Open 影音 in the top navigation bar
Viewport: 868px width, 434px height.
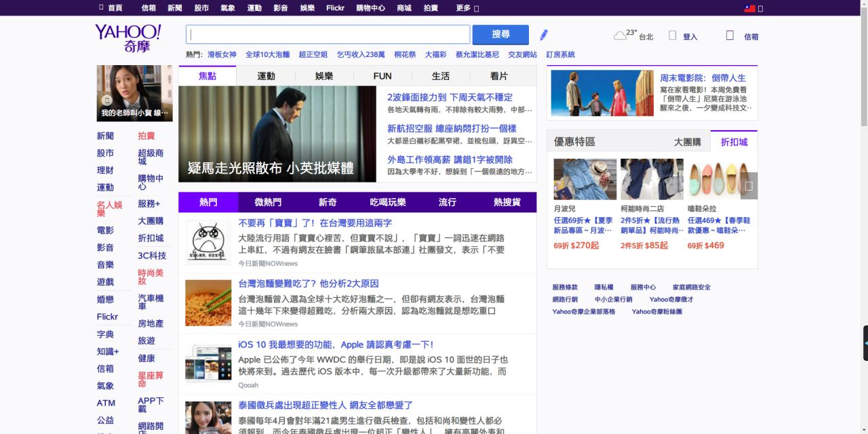tap(281, 8)
